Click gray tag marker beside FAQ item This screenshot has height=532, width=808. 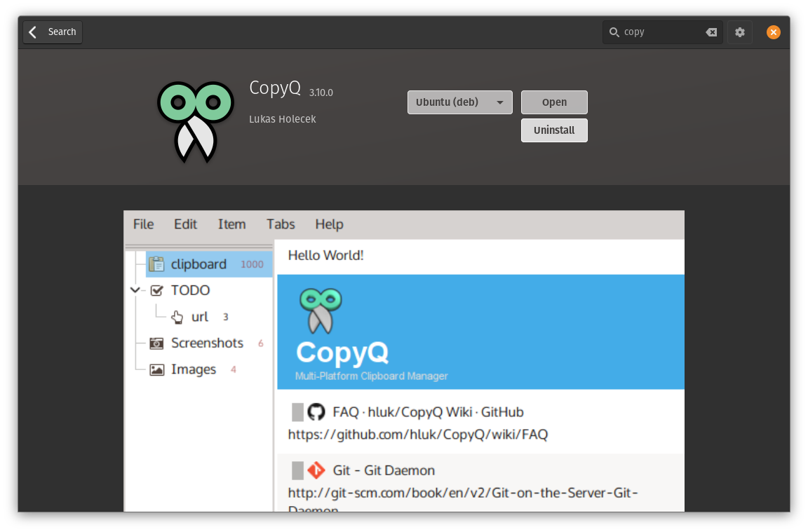[x=297, y=413]
